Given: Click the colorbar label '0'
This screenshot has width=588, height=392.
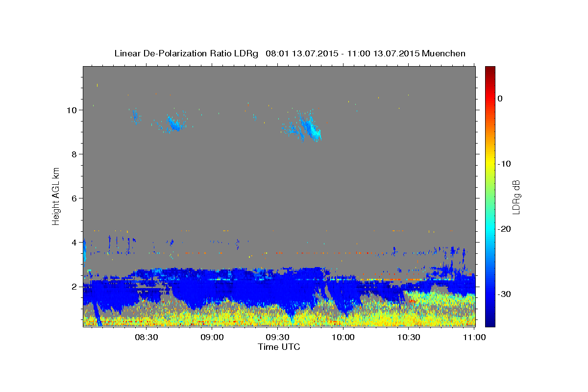Looking at the screenshot, I should tap(500, 98).
